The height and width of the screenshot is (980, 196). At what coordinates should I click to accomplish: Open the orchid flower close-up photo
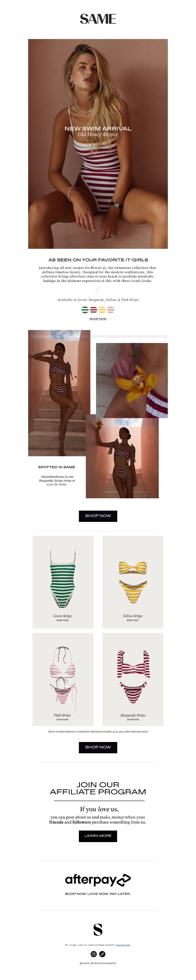tap(132, 380)
